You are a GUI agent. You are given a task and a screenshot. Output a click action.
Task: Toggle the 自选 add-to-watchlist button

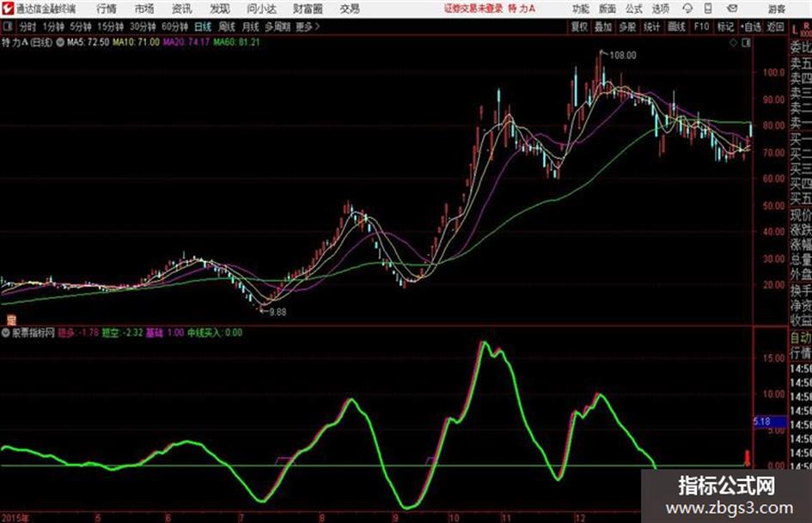[750, 27]
